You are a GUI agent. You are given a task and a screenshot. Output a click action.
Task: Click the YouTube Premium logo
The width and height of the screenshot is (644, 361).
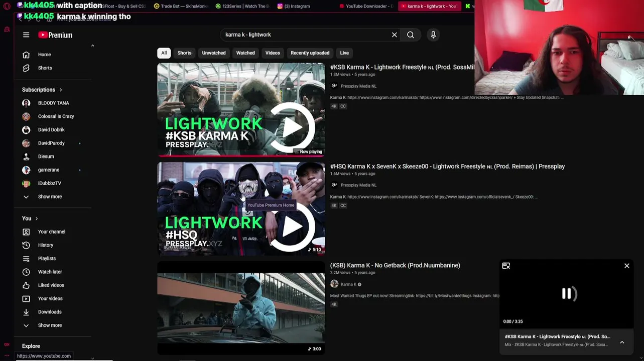tap(55, 35)
